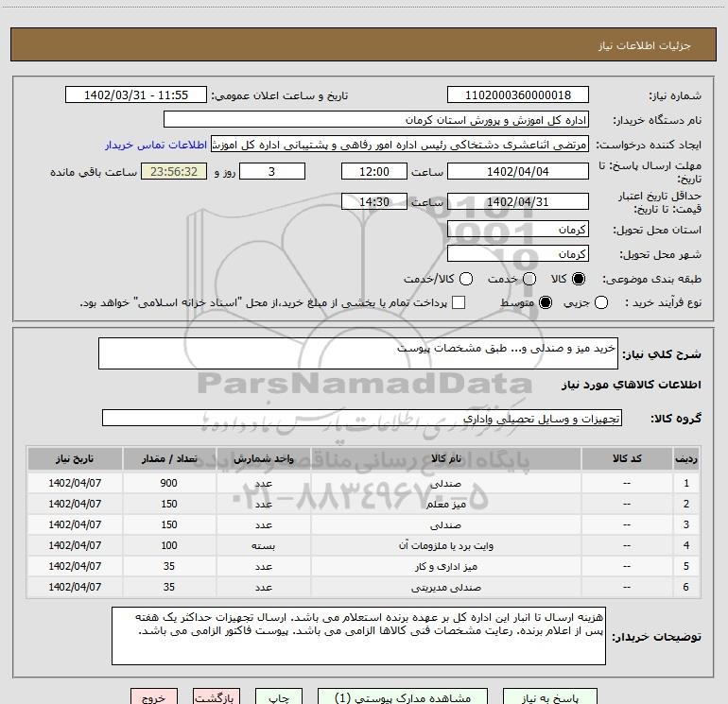Click the quantity 100 cell
The width and height of the screenshot is (728, 704).
169,546
